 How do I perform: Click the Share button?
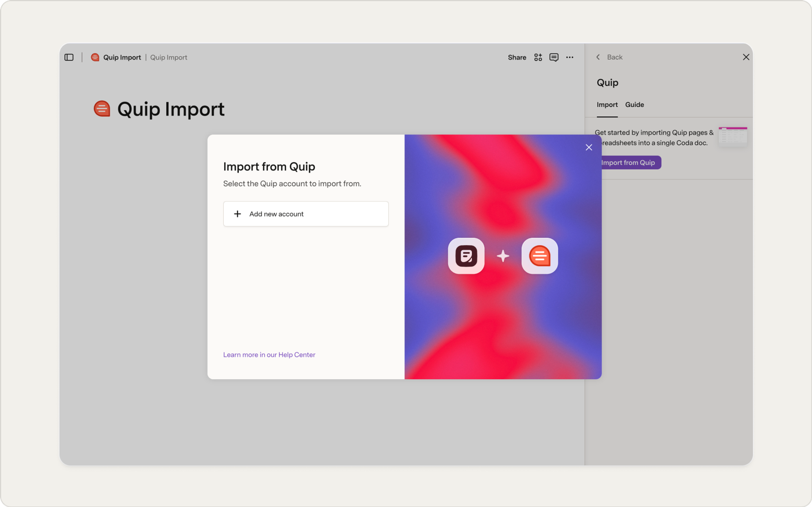point(517,57)
